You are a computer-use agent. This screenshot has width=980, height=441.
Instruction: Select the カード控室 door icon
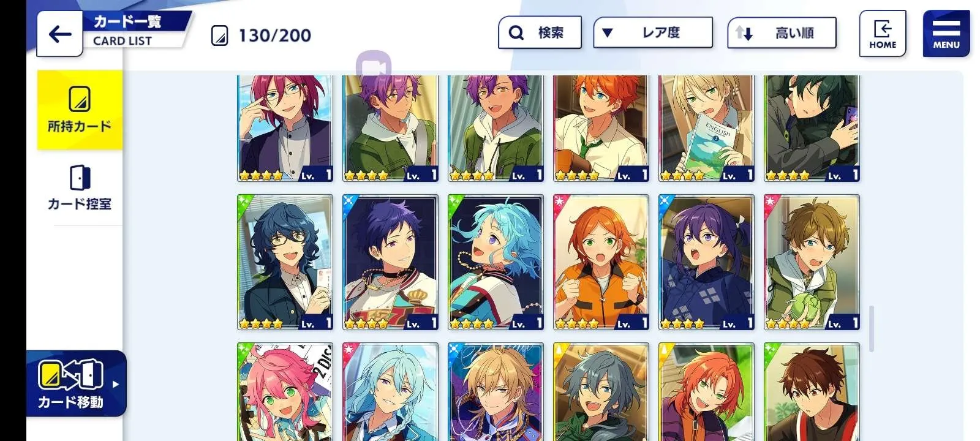pyautogui.click(x=80, y=178)
